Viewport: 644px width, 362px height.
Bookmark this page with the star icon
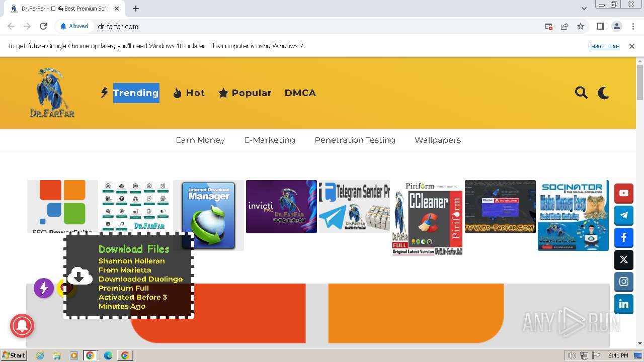tap(581, 26)
